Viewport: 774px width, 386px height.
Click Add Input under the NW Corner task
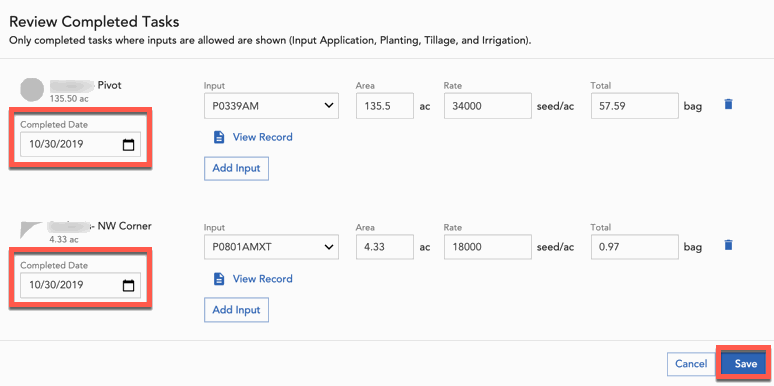236,310
